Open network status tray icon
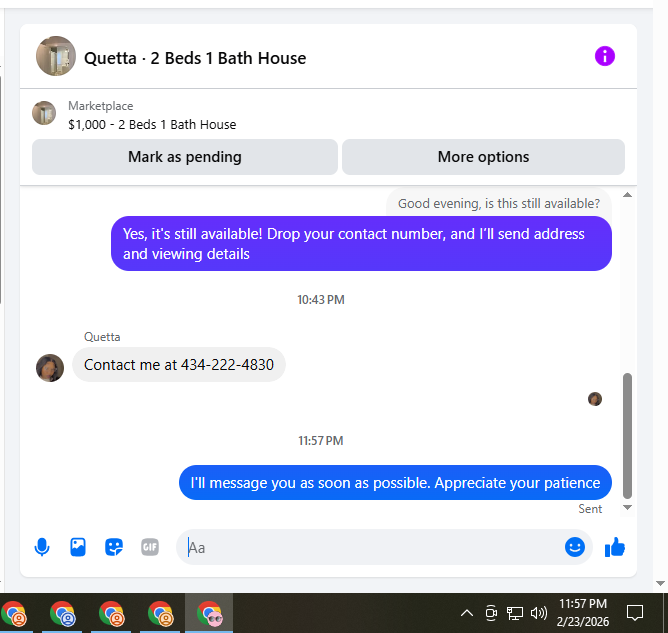The image size is (668, 633). click(x=515, y=613)
